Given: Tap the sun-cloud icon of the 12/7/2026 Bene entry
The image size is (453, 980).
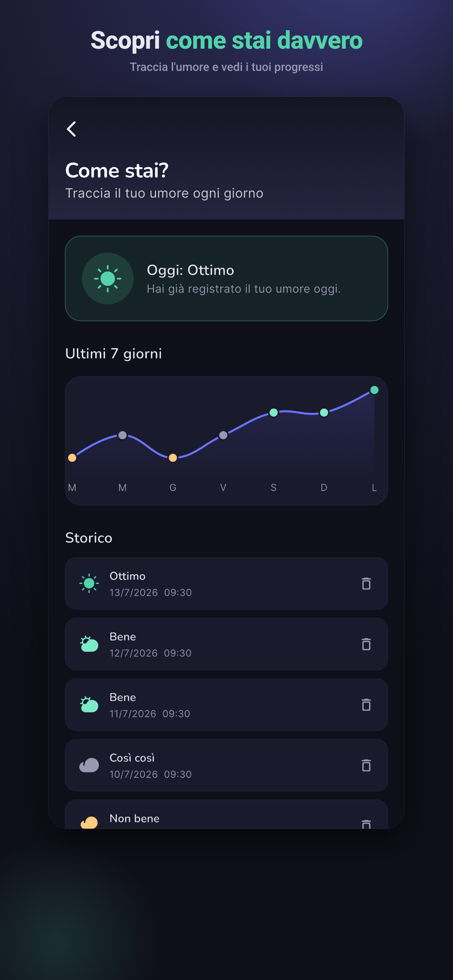Looking at the screenshot, I should coord(89,644).
